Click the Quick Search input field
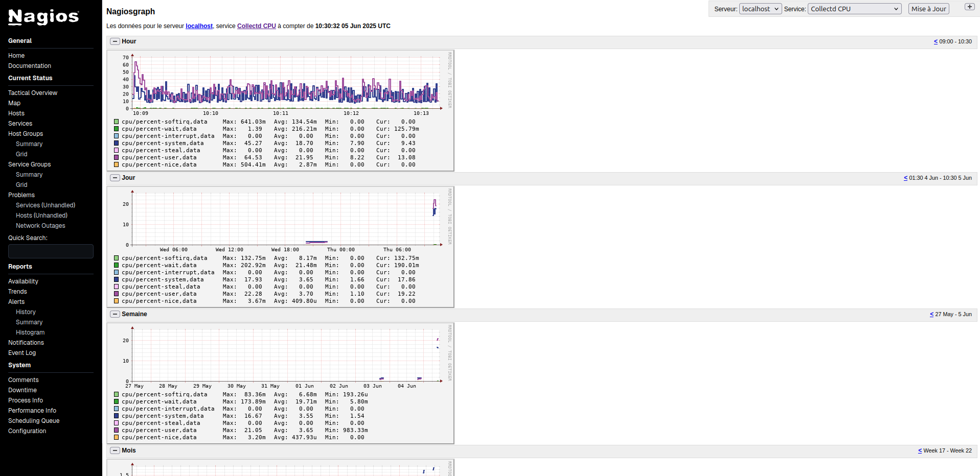The image size is (980, 476). [51, 251]
